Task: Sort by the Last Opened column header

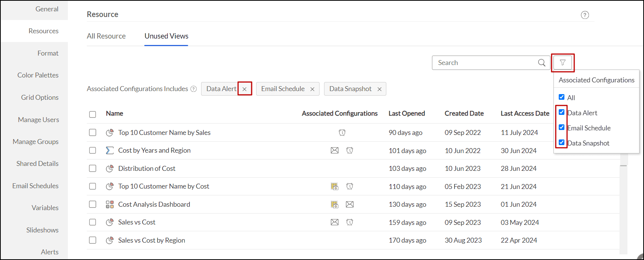Action: tap(407, 113)
